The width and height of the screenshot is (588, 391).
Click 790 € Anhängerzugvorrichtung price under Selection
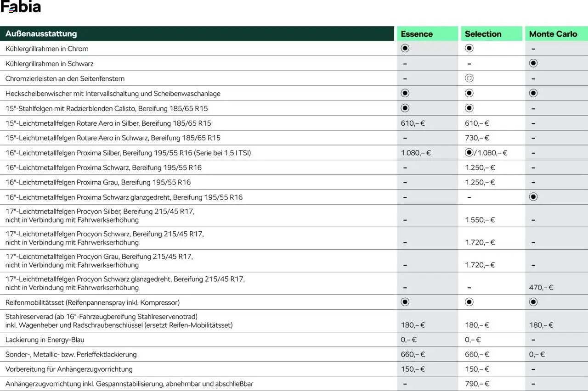pyautogui.click(x=477, y=384)
